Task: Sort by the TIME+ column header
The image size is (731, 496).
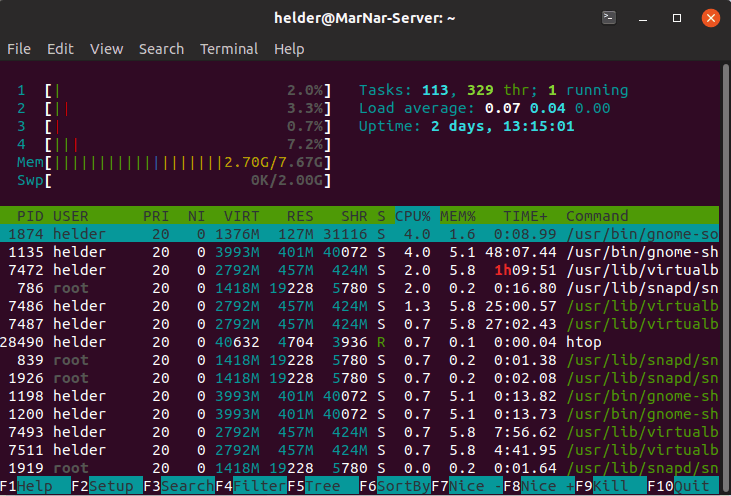Action: click(525, 216)
